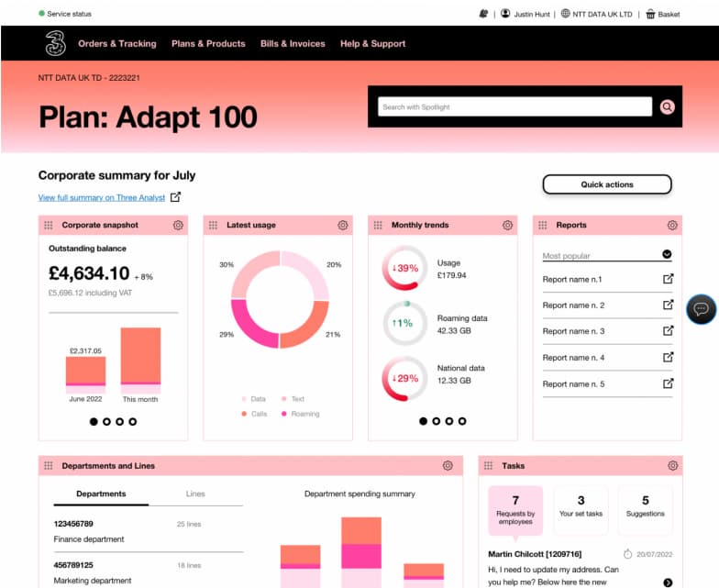
Task: Open the Orders & Tracking menu
Action: [117, 44]
